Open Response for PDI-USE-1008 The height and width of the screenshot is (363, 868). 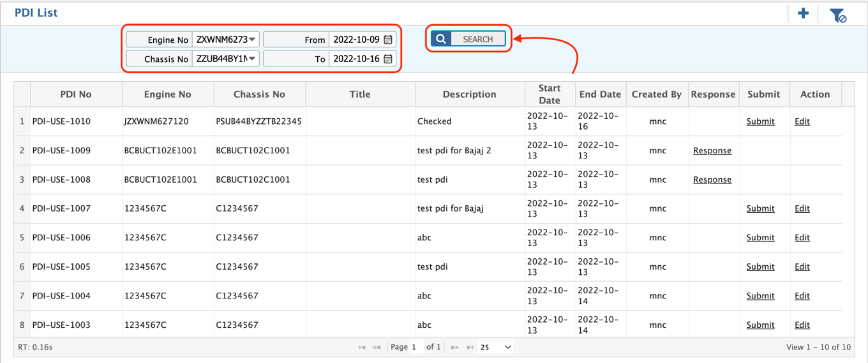[x=712, y=180]
